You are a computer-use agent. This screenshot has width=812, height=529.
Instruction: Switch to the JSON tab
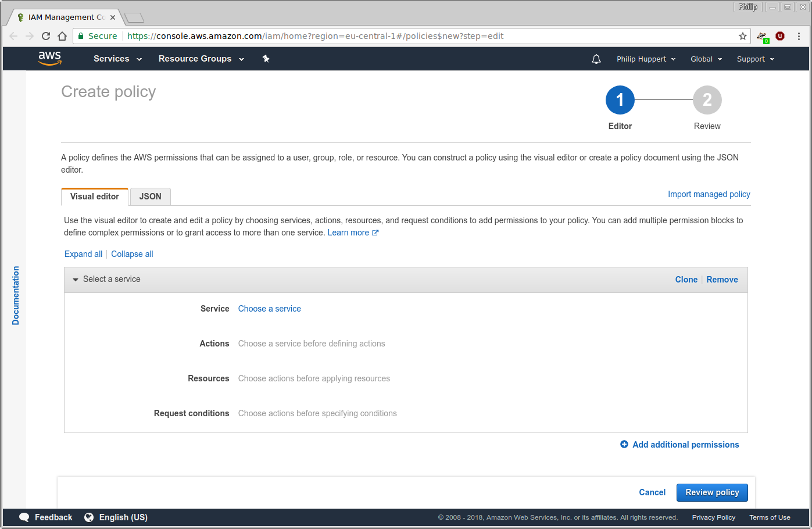click(x=150, y=196)
